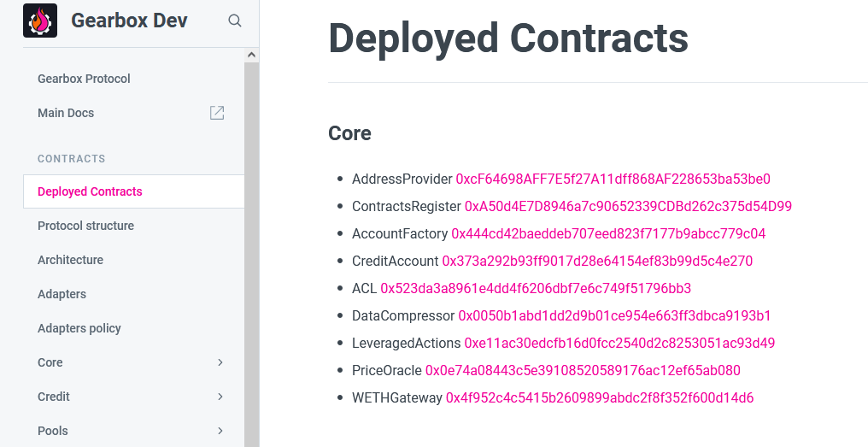This screenshot has height=447, width=868.
Task: Open the WETHGateway address link
Action: [x=600, y=397]
